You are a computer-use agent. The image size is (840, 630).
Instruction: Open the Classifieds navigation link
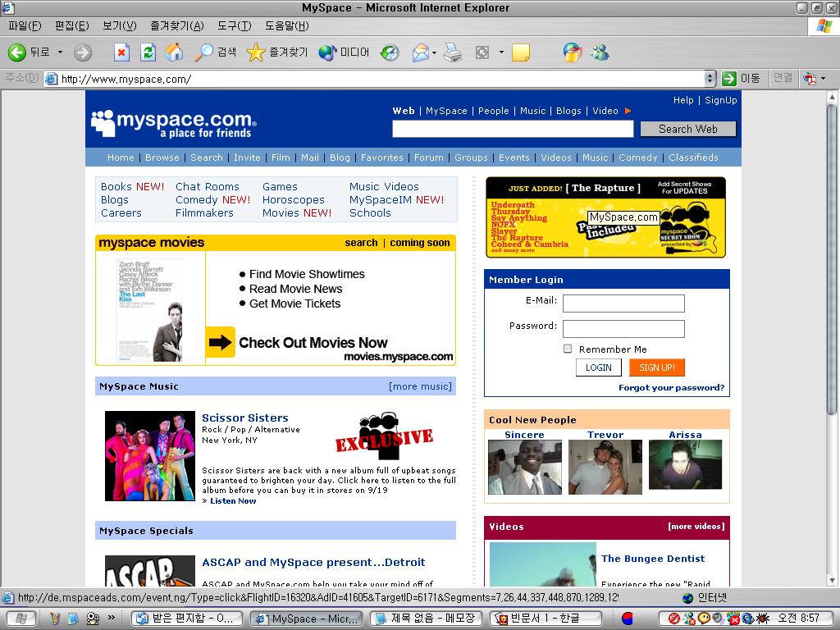pyautogui.click(x=693, y=157)
